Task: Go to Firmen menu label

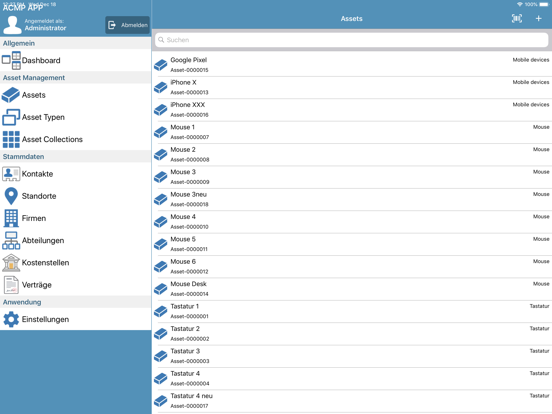Action: (34, 218)
